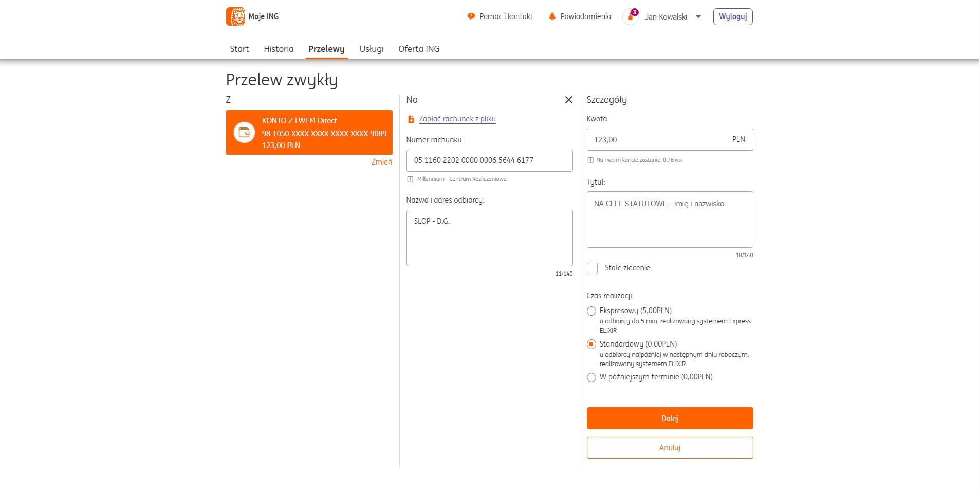Click the ING lion logo
Screen dimensions: 980x490
(235, 16)
